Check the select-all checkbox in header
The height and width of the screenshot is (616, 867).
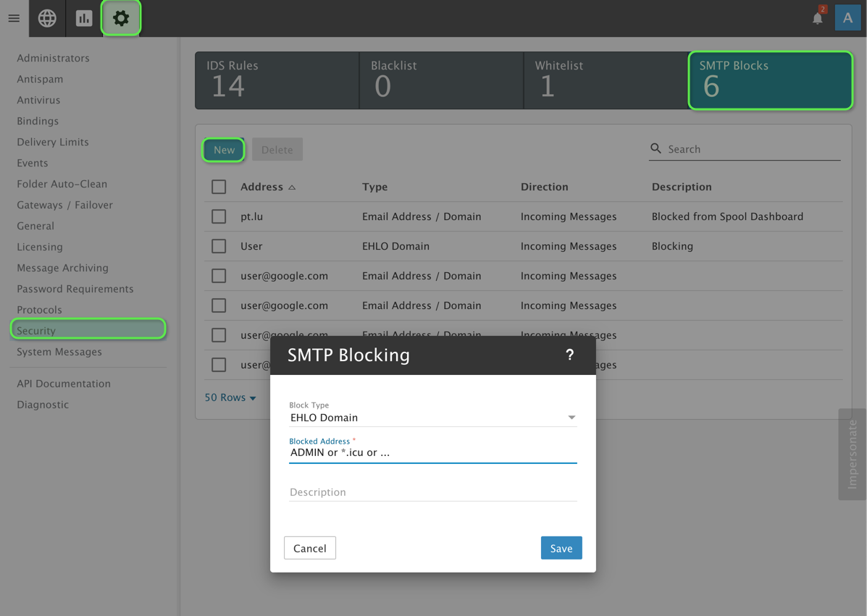219,187
